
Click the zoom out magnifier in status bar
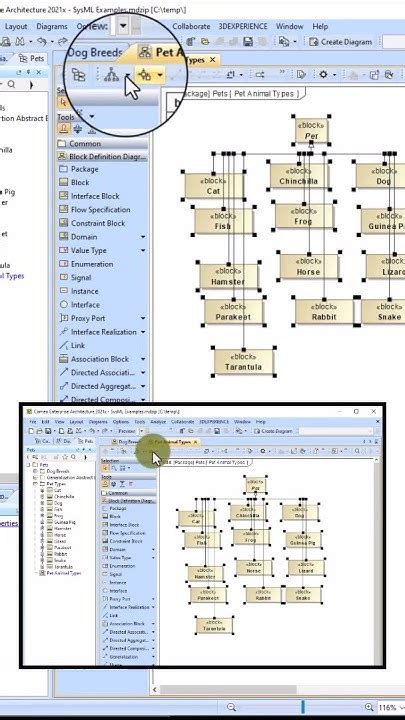231,708
